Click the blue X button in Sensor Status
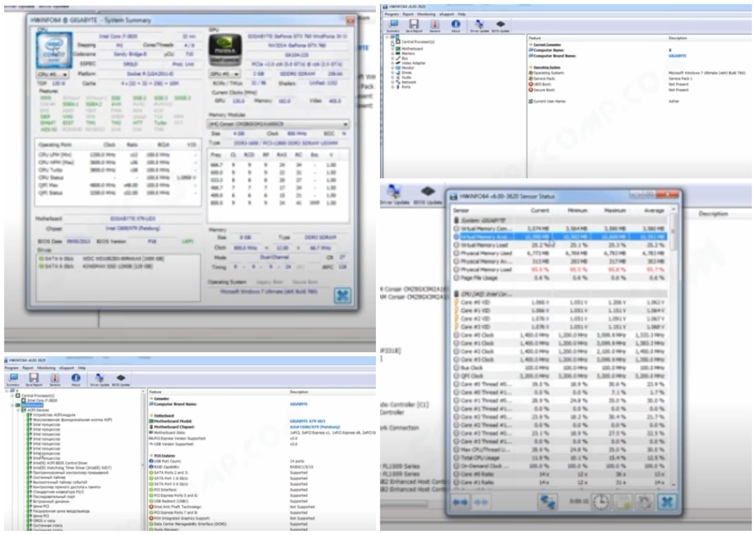The height and width of the screenshot is (535, 756). point(667,502)
